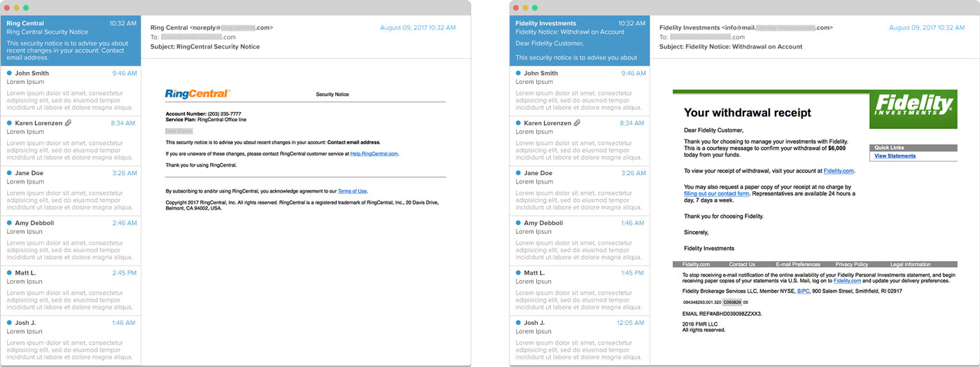This screenshot has height=367, width=980.
Task: Open Matt L.'s 2:45 PM email
Action: tap(71, 290)
